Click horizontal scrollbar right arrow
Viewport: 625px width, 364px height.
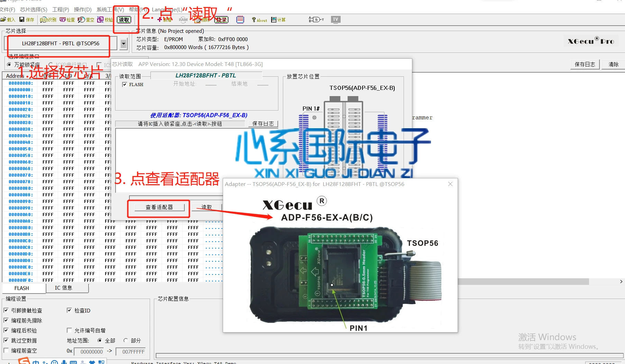pyautogui.click(x=621, y=282)
